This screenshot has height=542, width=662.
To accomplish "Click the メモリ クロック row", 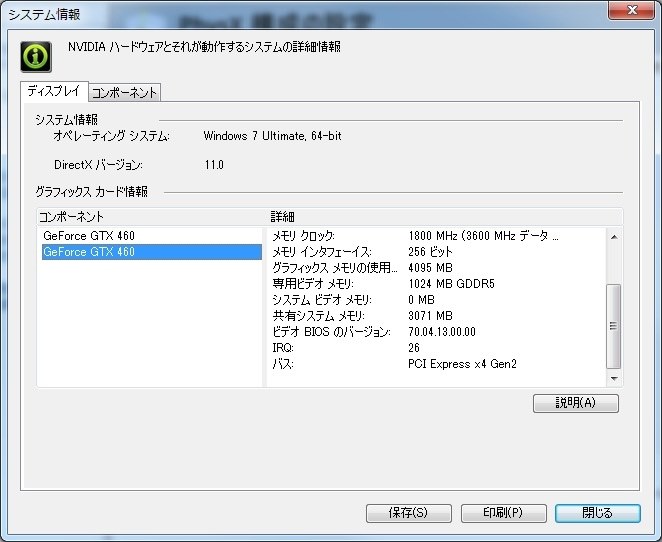I will click(x=437, y=236).
